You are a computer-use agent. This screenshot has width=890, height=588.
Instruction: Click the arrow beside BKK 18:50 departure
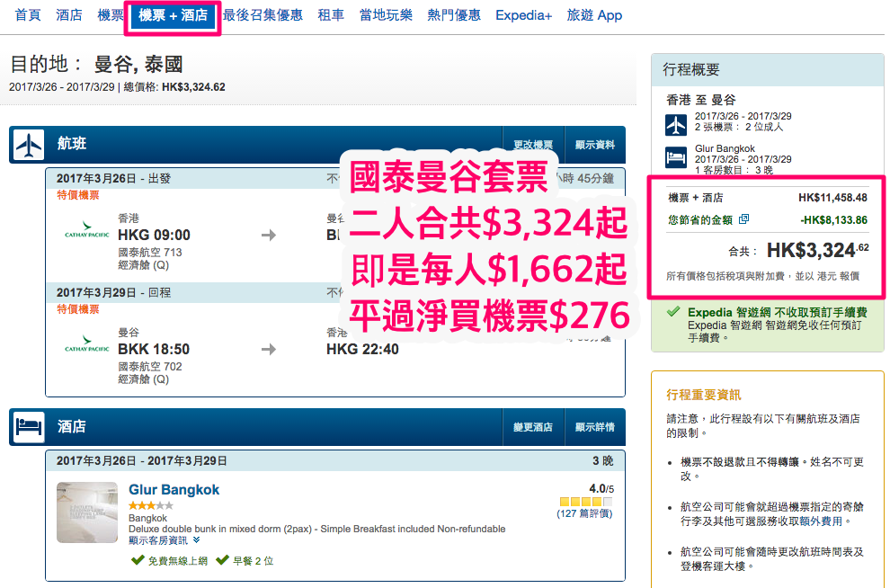269,349
